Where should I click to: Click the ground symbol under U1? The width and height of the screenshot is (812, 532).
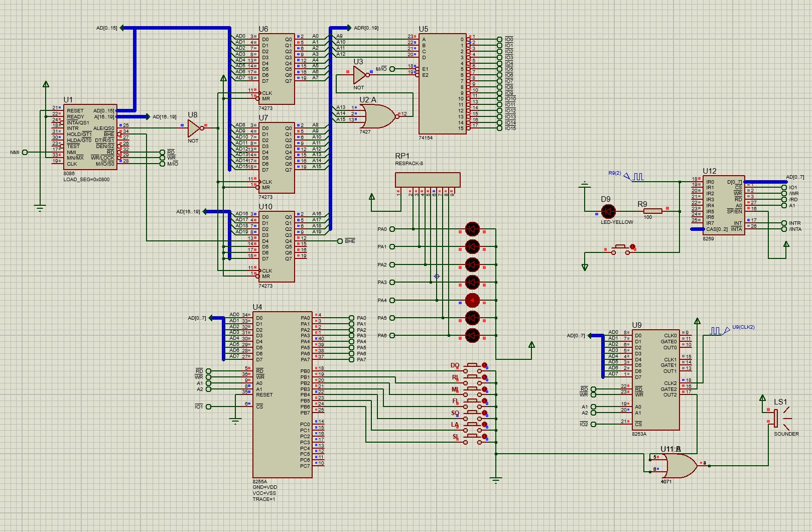(40, 207)
